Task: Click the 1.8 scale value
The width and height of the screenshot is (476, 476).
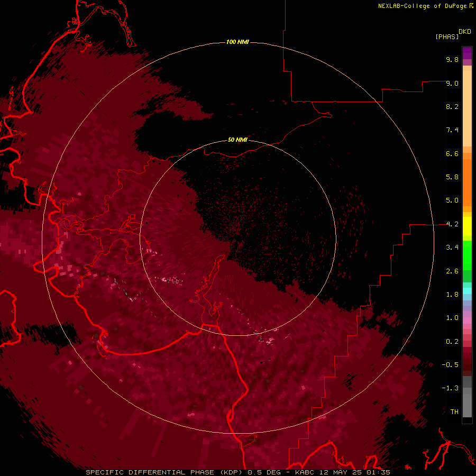Action: coord(452,295)
